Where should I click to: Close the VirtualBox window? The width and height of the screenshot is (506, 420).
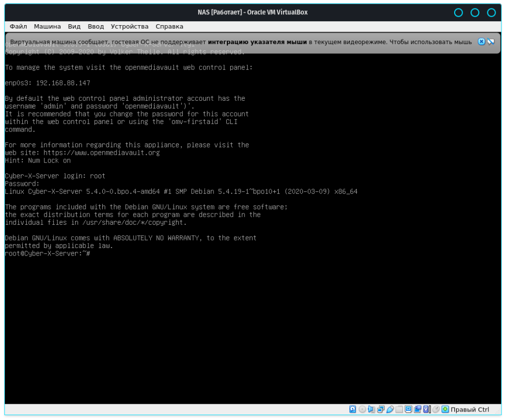tap(491, 12)
